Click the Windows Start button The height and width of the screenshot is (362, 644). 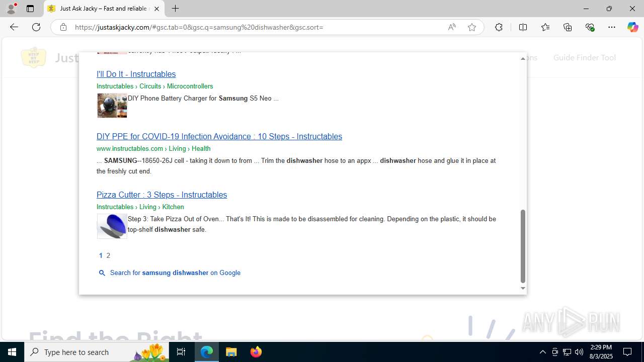12,352
